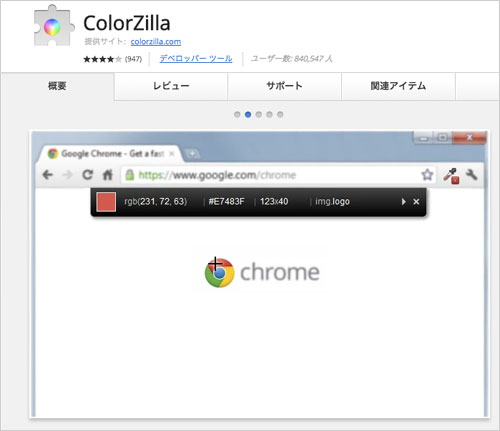This screenshot has height=431, width=500.
Task: Select the second highlighted carousel dot
Action: click(248, 114)
